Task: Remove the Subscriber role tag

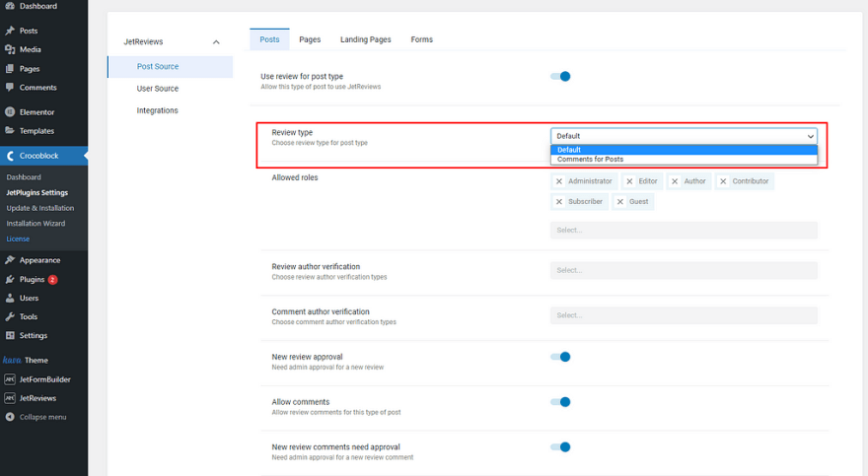Action: (559, 202)
